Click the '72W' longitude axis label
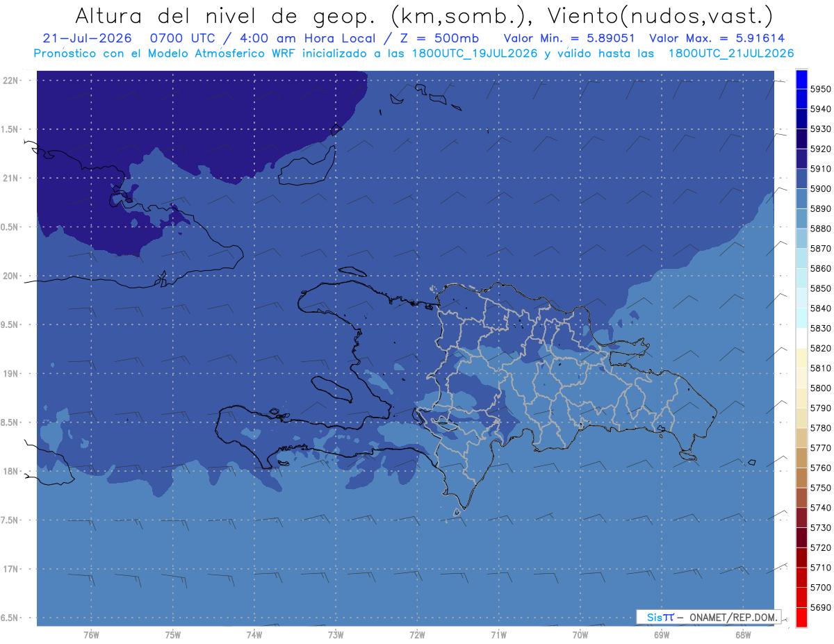The width and height of the screenshot is (834, 644). pos(417,636)
